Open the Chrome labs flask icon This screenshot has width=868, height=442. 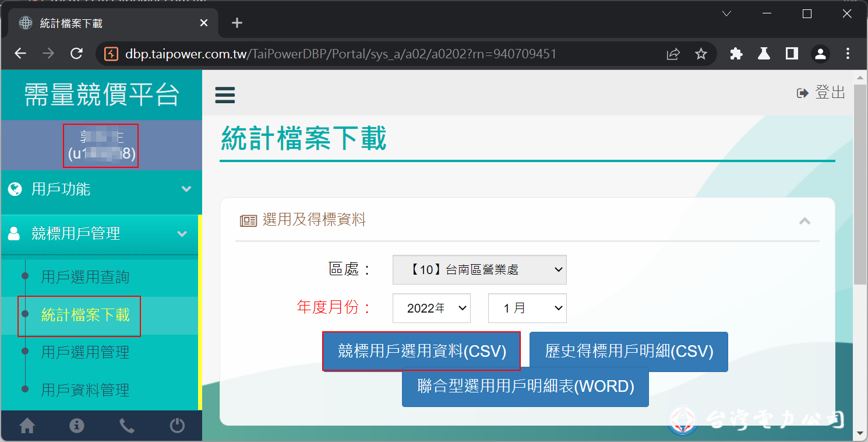tap(764, 54)
